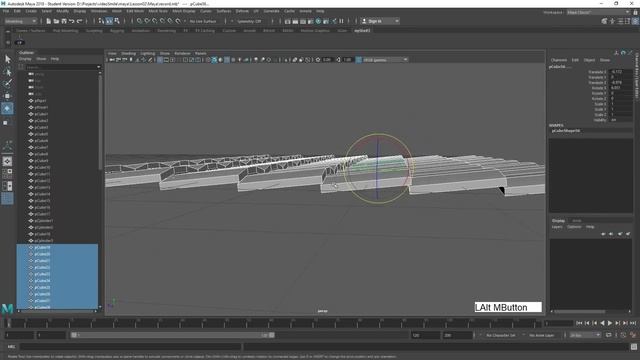Viewport: 640px width, 360px height.
Task: Open the Mesh Tools menu
Action: 158,11
